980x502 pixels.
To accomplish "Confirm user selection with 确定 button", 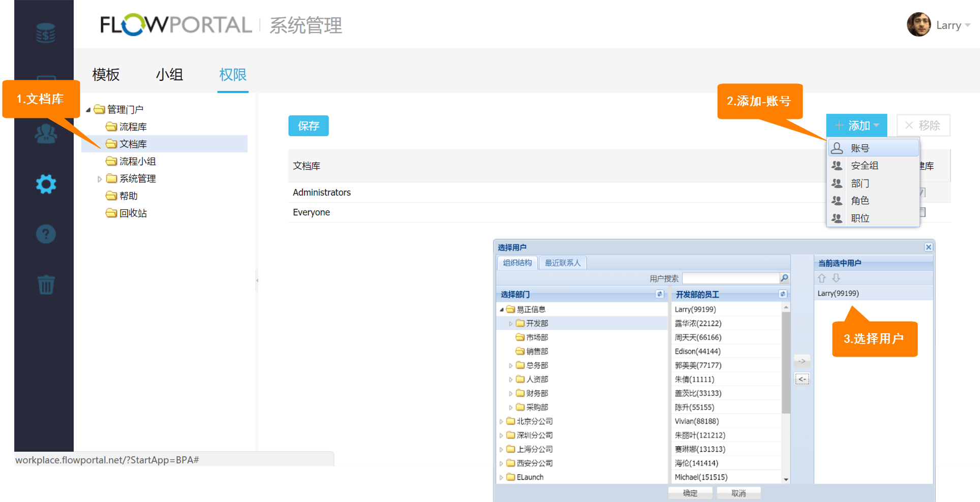I will tap(690, 493).
